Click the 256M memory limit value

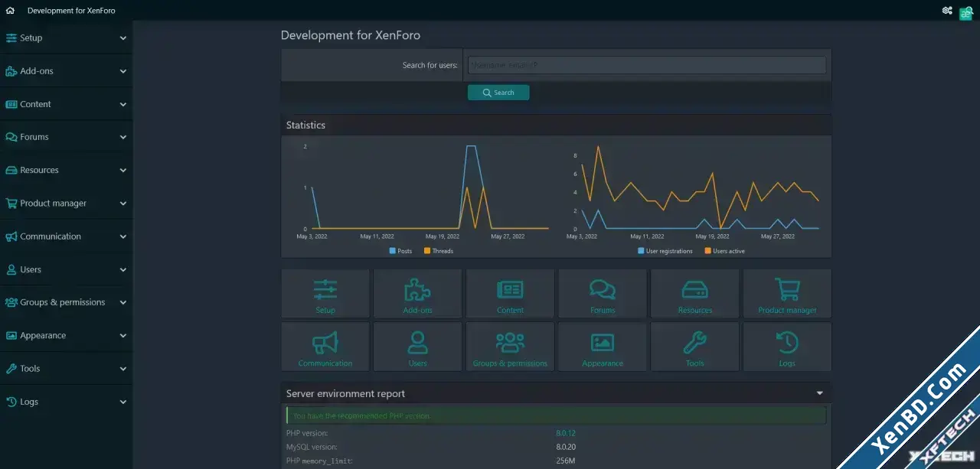point(566,461)
